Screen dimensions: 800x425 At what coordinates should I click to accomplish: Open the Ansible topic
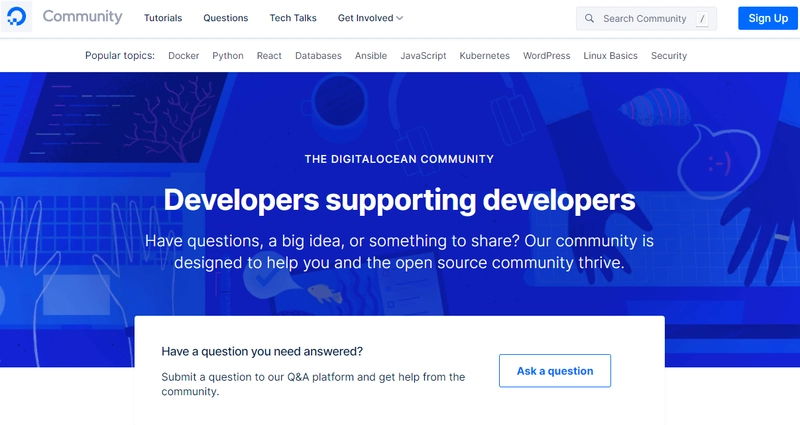click(371, 56)
